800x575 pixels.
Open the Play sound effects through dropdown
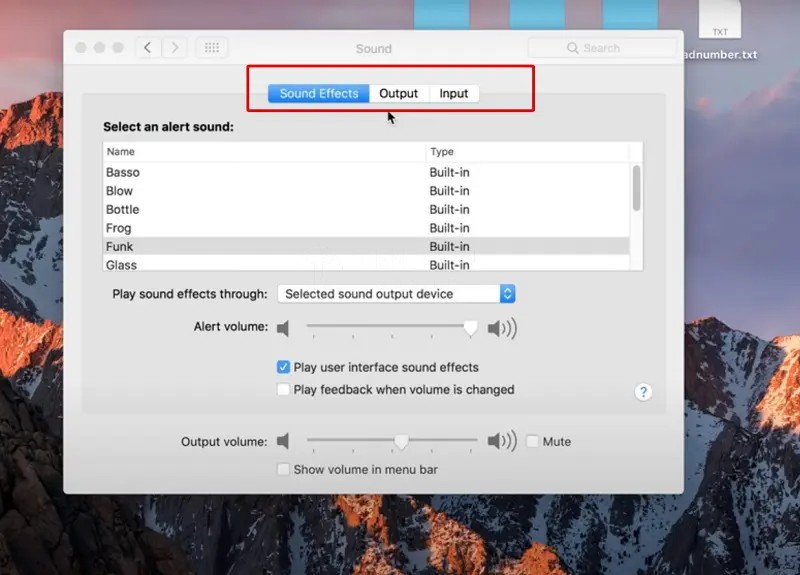396,294
